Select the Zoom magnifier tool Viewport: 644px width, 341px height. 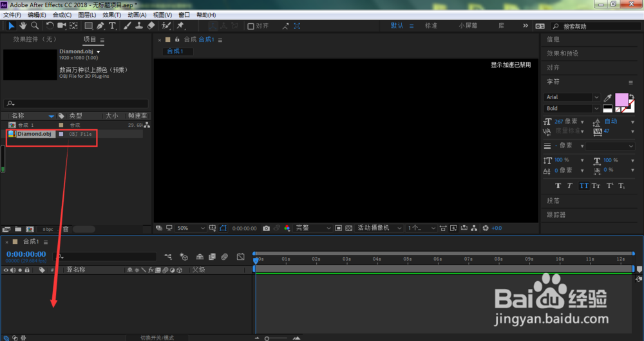tap(35, 26)
